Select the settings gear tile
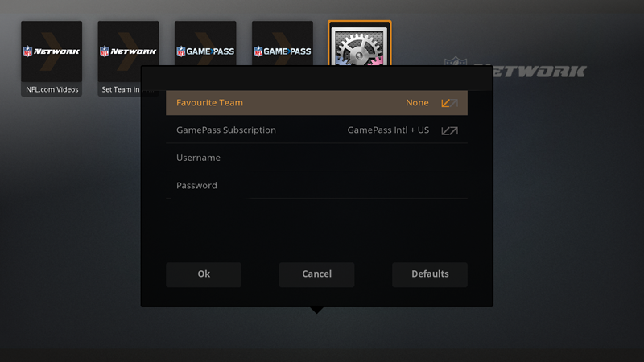The width and height of the screenshot is (644, 362). 359,43
